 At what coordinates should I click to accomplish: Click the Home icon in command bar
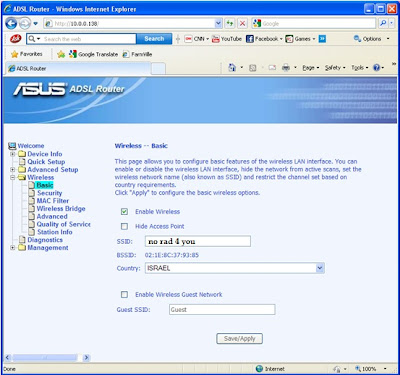pyautogui.click(x=232, y=68)
